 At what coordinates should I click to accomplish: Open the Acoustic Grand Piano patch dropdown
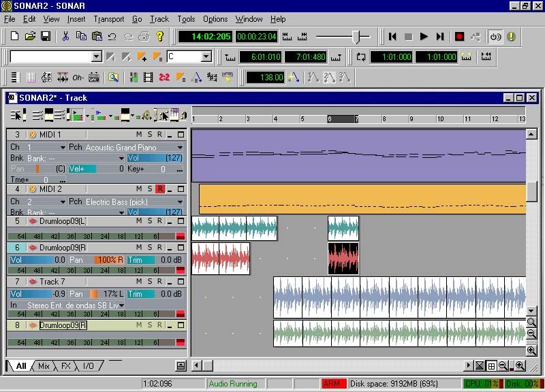(x=181, y=148)
